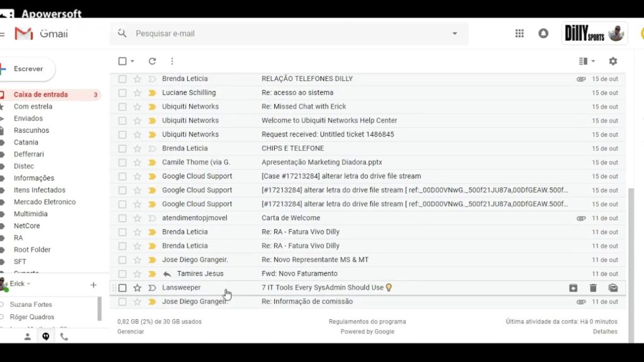
Task: Tick the checkbox for Lansweeper email
Action: tap(123, 288)
